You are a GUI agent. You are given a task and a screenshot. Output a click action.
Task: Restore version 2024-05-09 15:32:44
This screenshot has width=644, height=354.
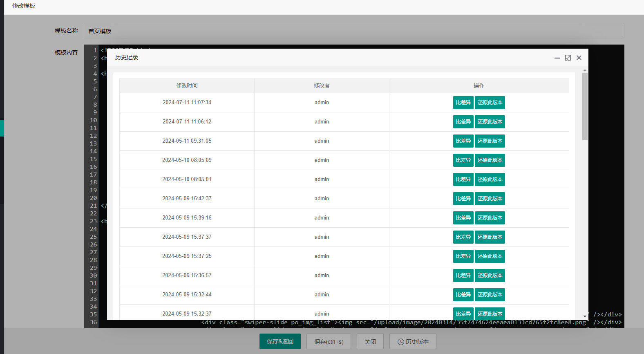[490, 295]
